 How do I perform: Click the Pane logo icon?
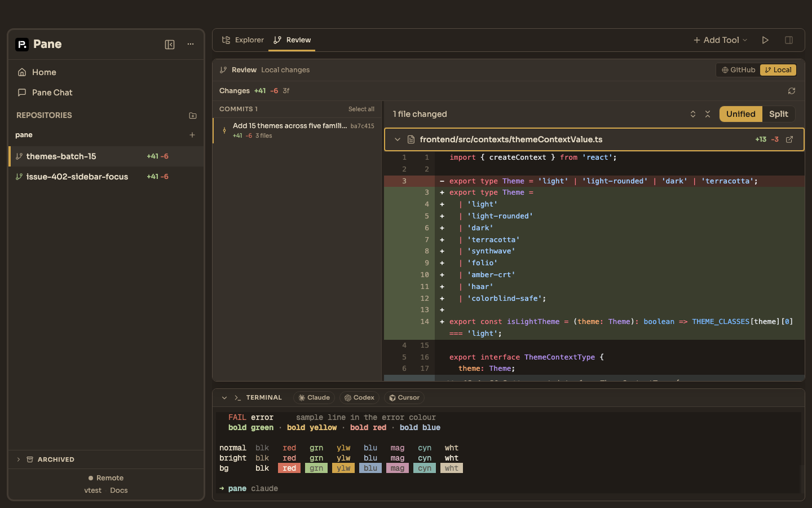pyautogui.click(x=22, y=45)
